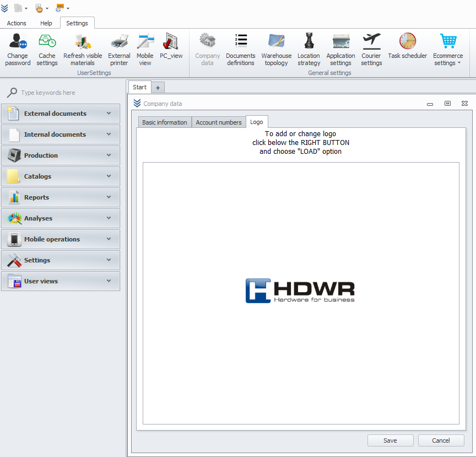Switch to Mobile view
The height and width of the screenshot is (457, 476).
[145, 50]
